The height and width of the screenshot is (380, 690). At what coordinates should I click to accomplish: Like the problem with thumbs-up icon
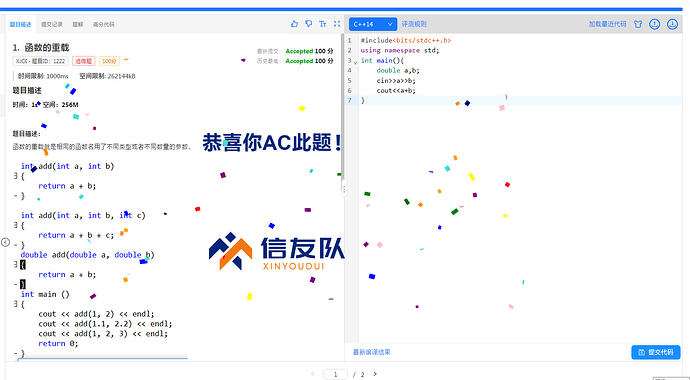tap(294, 24)
